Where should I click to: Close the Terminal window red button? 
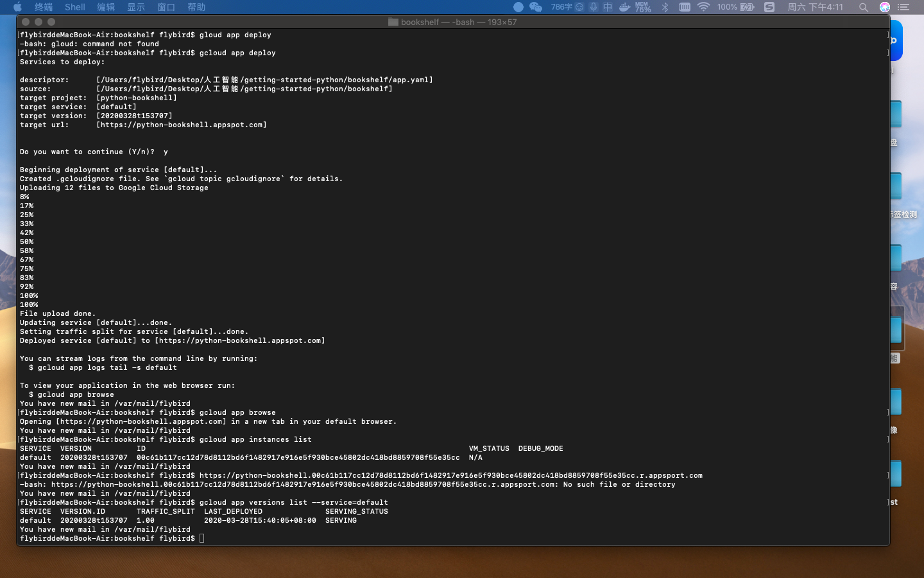pyautogui.click(x=26, y=22)
